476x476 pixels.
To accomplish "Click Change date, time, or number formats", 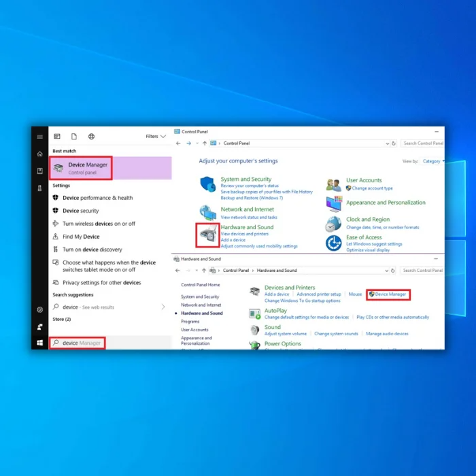I will (382, 227).
